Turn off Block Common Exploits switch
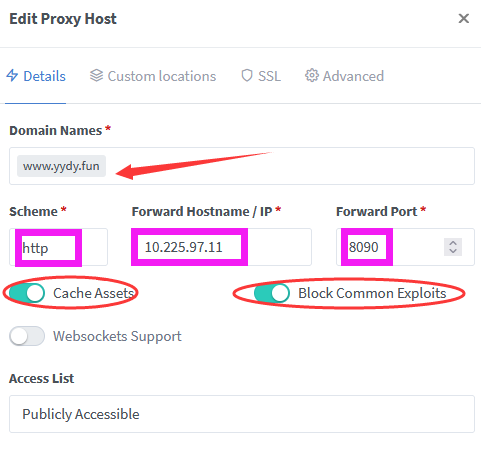The width and height of the screenshot is (481, 452). click(272, 293)
